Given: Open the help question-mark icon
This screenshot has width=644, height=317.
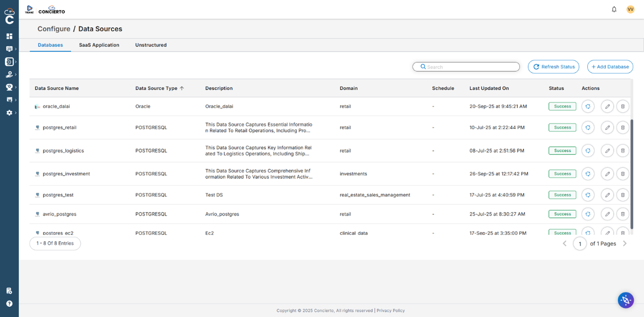Looking at the screenshot, I should 9,303.
